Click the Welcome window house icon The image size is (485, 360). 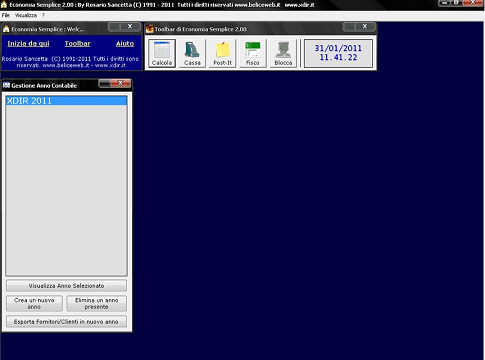[x=6, y=29]
